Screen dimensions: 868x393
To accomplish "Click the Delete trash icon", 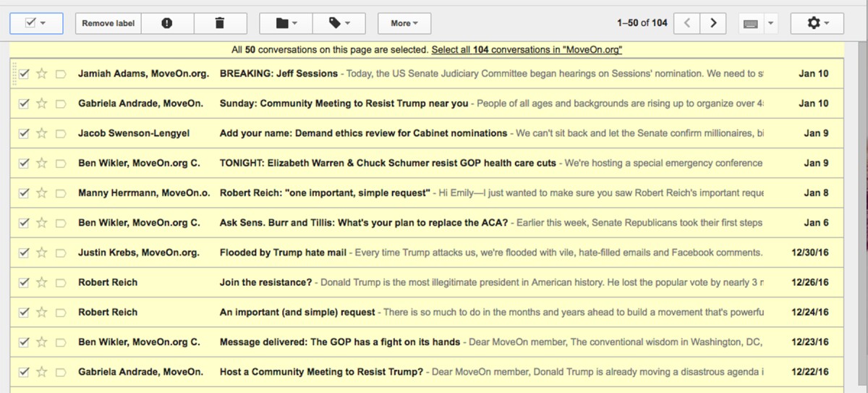I will [x=220, y=23].
